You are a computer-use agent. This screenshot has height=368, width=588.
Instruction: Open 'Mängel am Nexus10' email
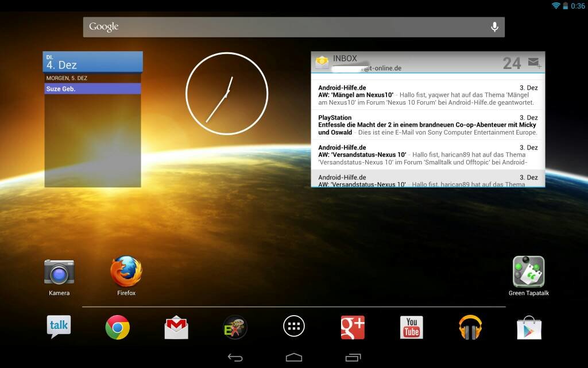coord(428,95)
